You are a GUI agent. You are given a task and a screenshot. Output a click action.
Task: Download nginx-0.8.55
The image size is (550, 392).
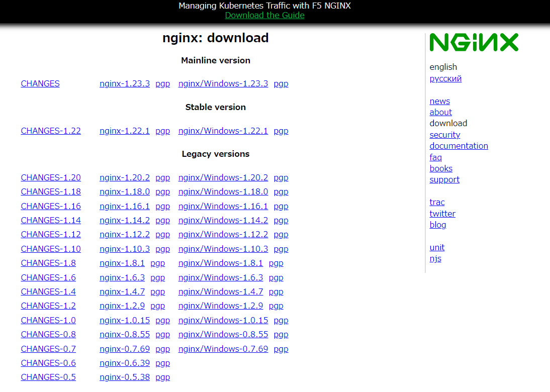click(125, 335)
